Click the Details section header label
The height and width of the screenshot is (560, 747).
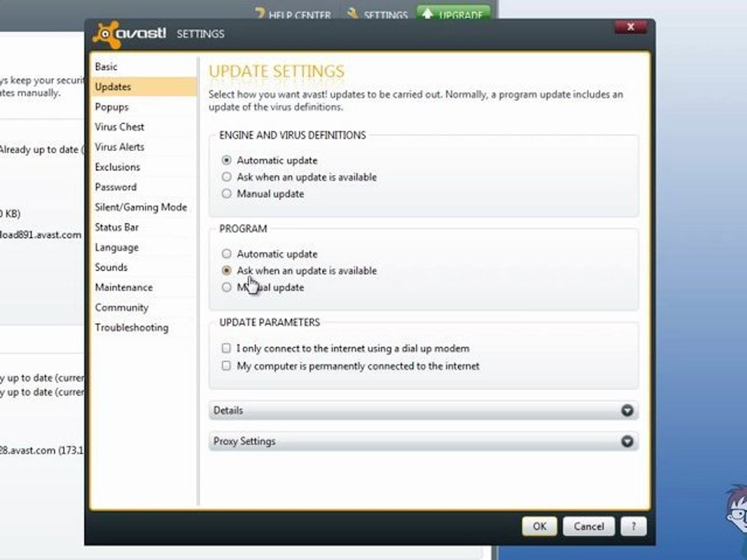point(228,411)
